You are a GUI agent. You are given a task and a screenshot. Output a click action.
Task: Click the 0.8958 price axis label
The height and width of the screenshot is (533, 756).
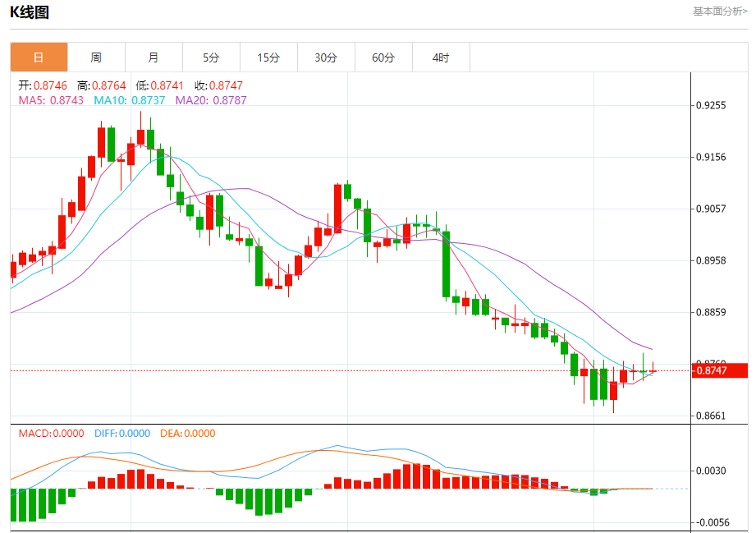click(x=711, y=260)
